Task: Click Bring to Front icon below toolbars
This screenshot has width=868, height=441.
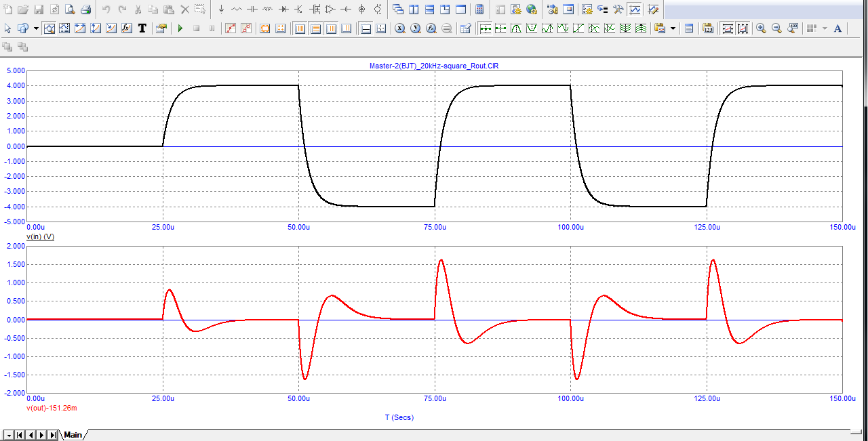Action: point(7,47)
